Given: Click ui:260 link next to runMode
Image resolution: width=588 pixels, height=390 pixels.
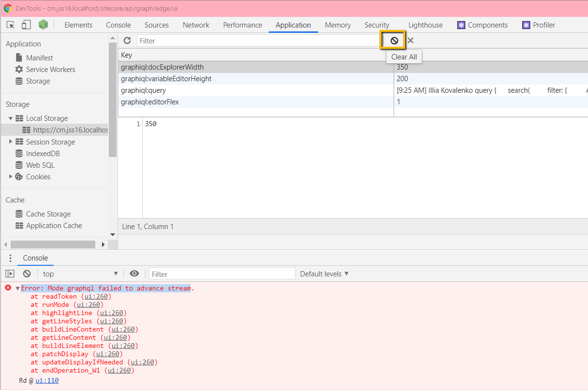Looking at the screenshot, I should click(x=88, y=304).
